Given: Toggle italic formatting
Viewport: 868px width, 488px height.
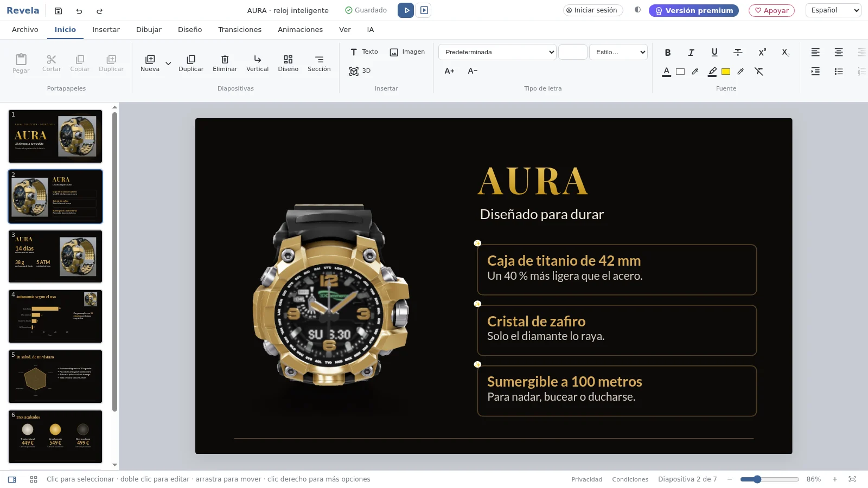Looking at the screenshot, I should click(691, 52).
